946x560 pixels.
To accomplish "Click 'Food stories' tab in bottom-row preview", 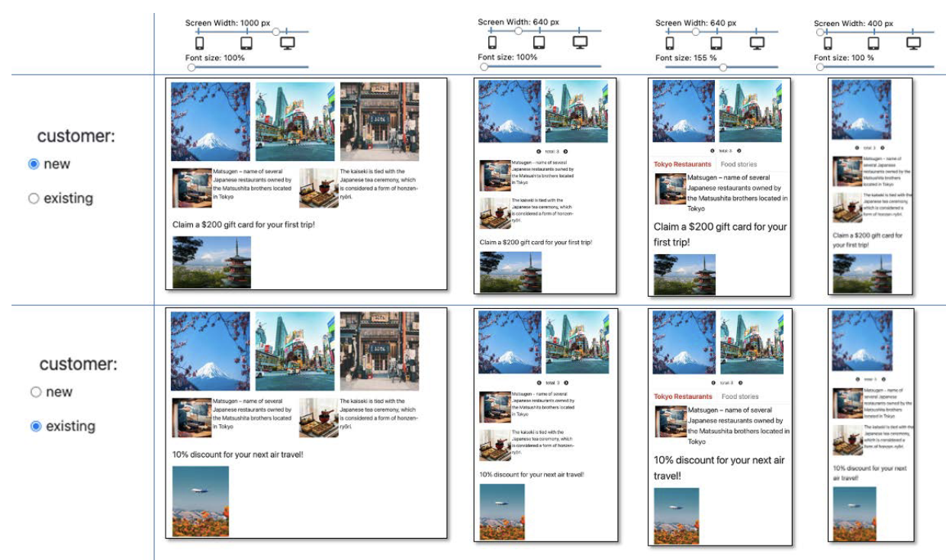I will pyautogui.click(x=740, y=397).
